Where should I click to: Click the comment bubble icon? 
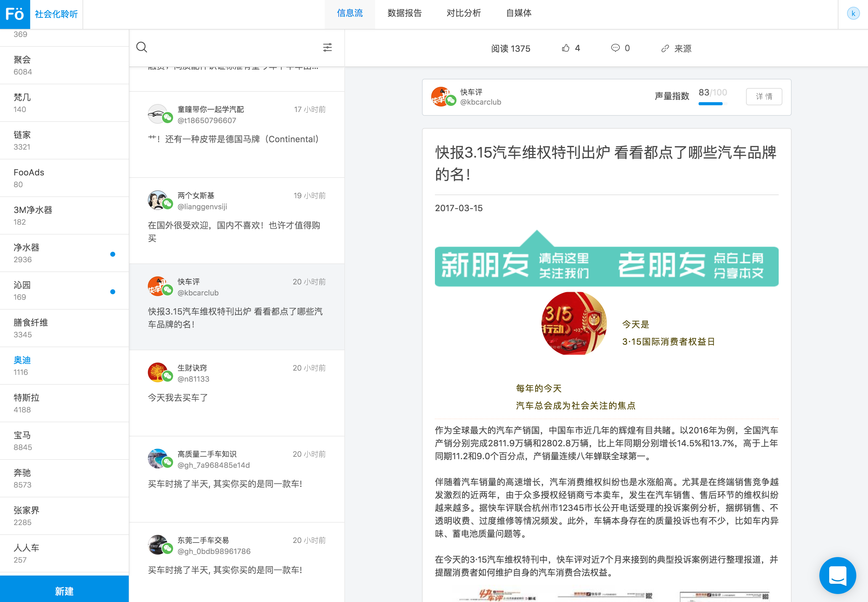coord(615,48)
